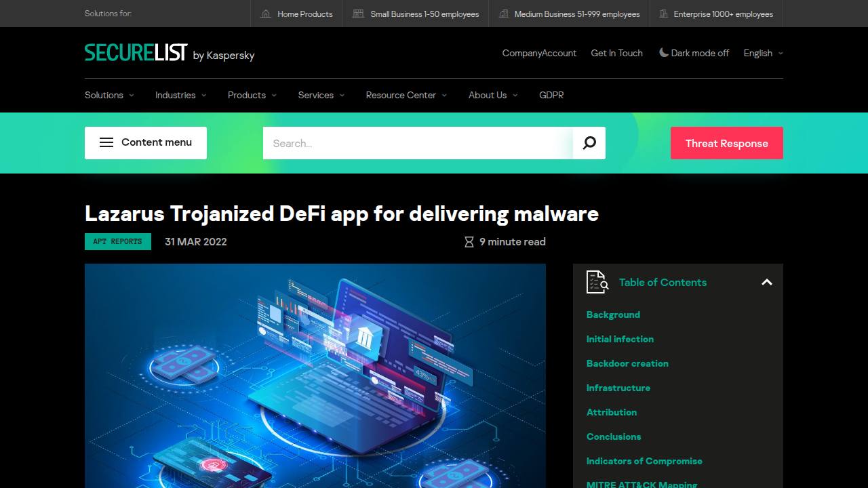Viewport: 868px width, 488px height.
Task: Jump to Backdoor creation section
Action: [x=627, y=363]
